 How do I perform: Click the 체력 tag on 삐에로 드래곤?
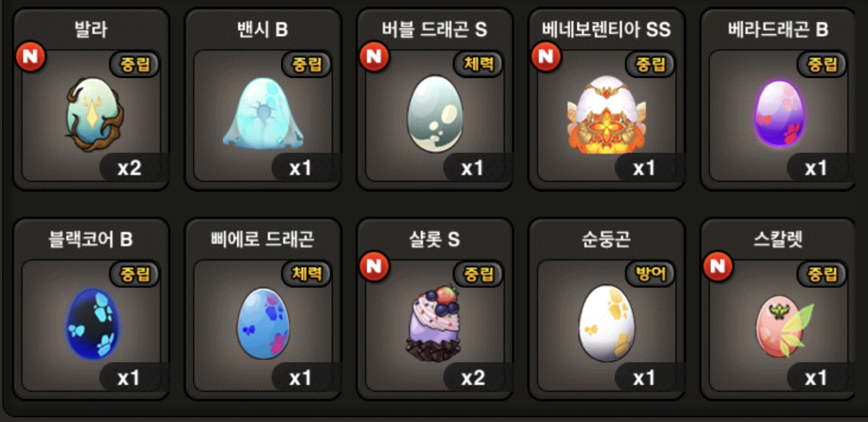click(x=306, y=273)
